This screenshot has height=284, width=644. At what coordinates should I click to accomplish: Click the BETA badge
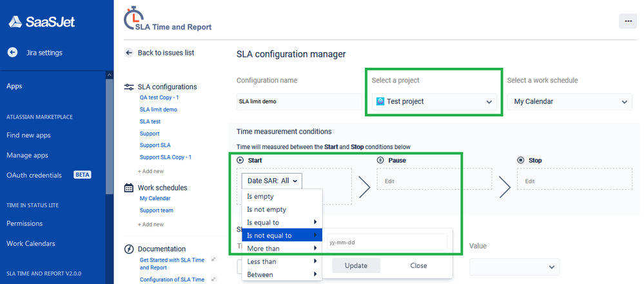coord(82,175)
